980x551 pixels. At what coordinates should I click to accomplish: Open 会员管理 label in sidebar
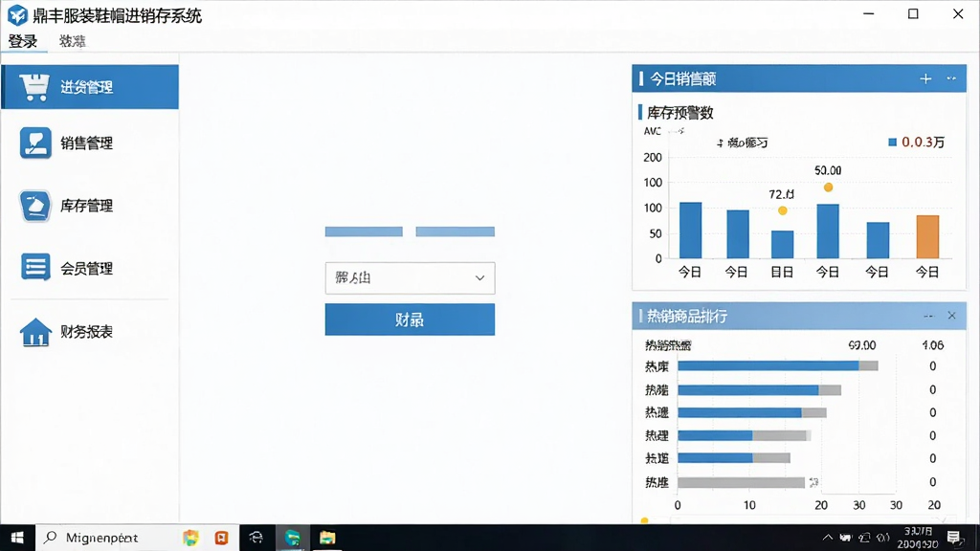pos(86,269)
